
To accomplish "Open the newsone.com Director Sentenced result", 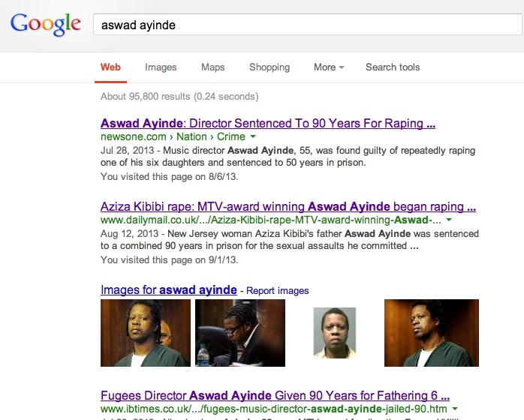I will coord(268,124).
